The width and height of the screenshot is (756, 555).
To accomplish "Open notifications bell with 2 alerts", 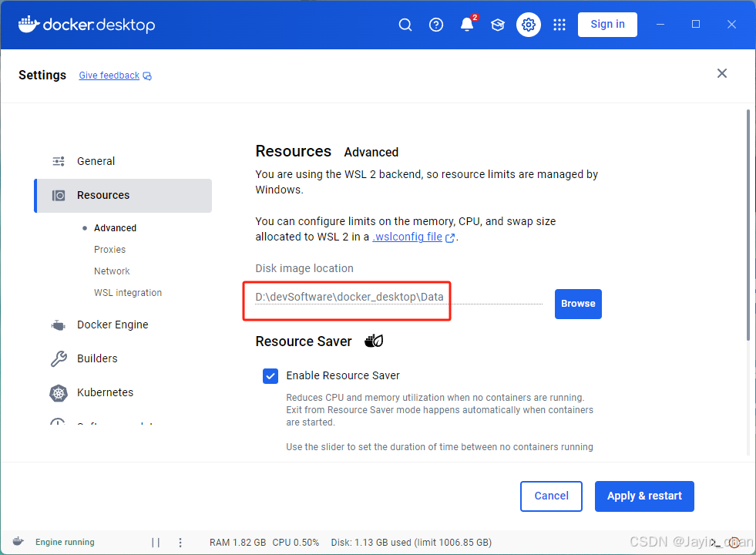I will [467, 24].
